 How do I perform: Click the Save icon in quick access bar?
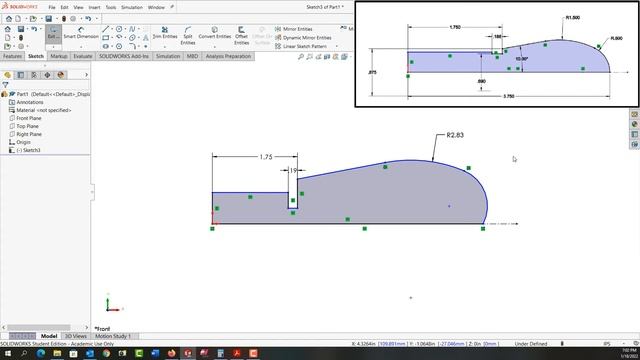click(49, 19)
